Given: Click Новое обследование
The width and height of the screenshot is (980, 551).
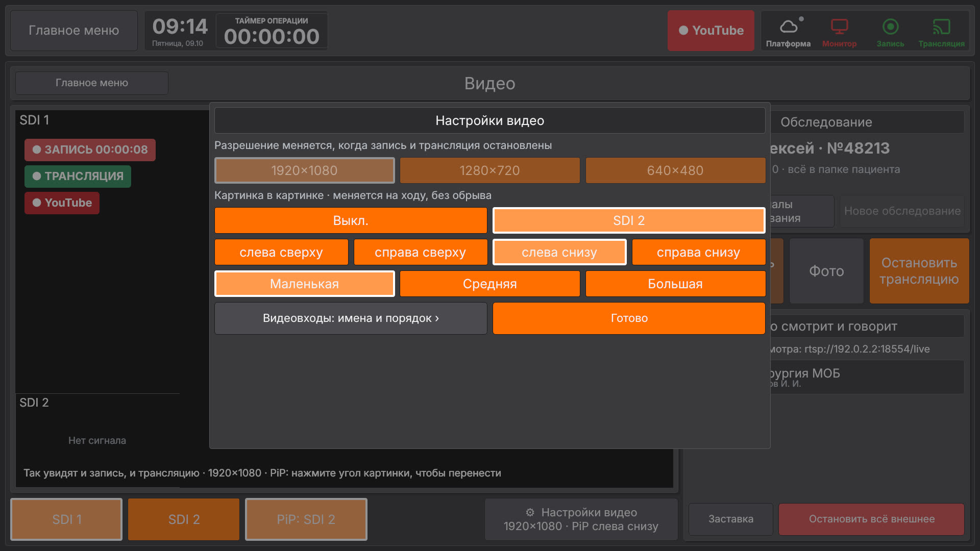Looking at the screenshot, I should pyautogui.click(x=902, y=211).
